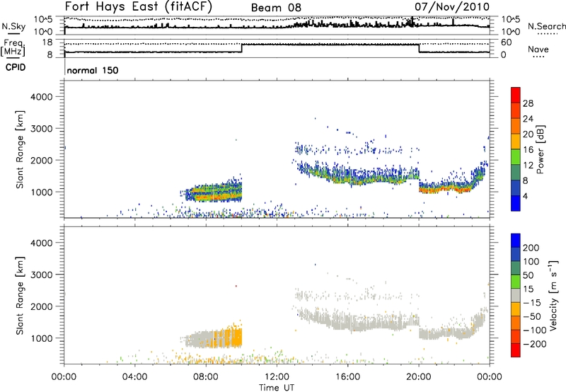Click the '18' tick on frequency axis
This screenshot has width=566, height=392.
(48, 42)
